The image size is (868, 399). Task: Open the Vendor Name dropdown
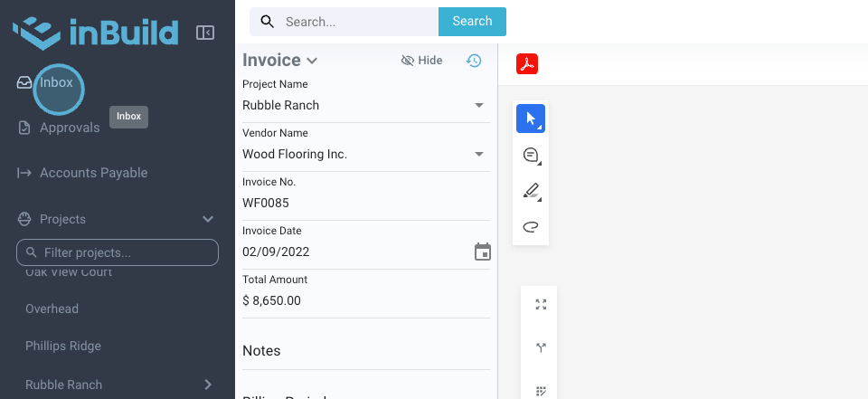479,154
